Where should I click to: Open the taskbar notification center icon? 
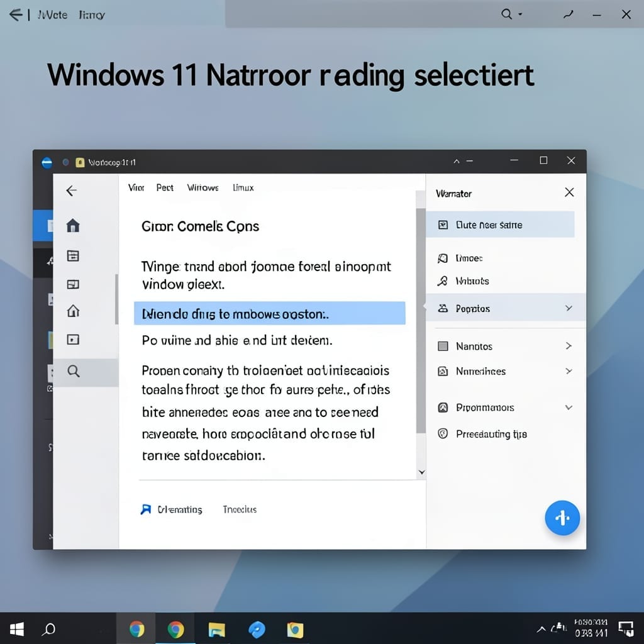point(626,628)
